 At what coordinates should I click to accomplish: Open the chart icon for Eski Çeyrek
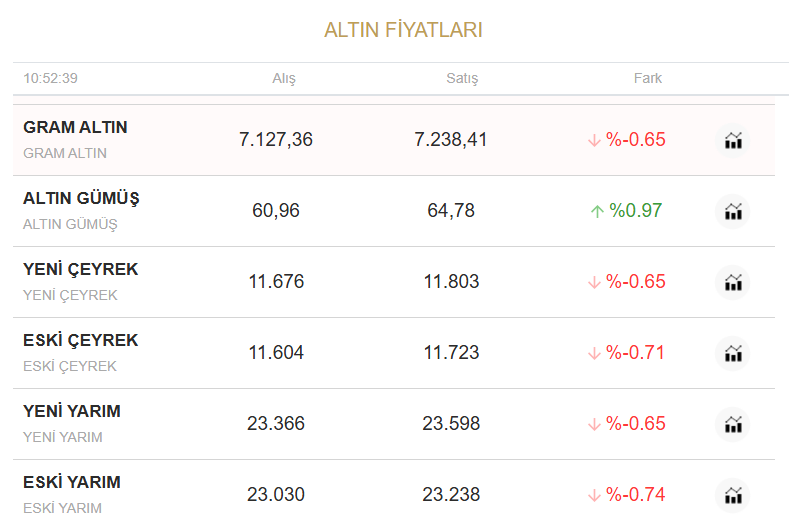pos(733,353)
